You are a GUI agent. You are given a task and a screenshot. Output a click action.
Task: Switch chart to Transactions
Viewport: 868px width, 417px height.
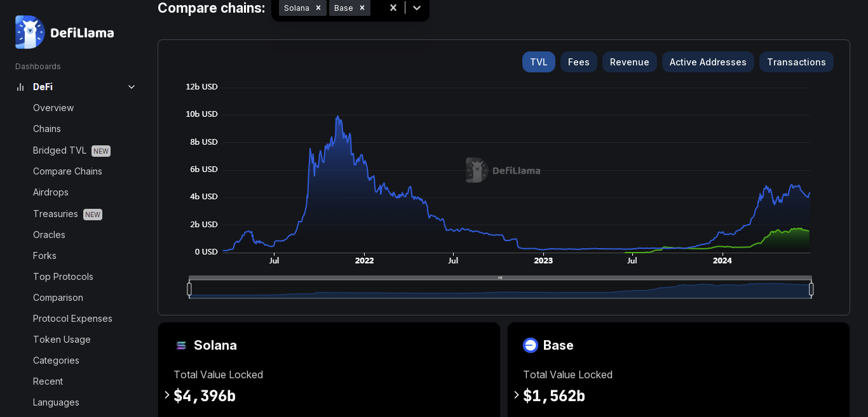coord(796,62)
